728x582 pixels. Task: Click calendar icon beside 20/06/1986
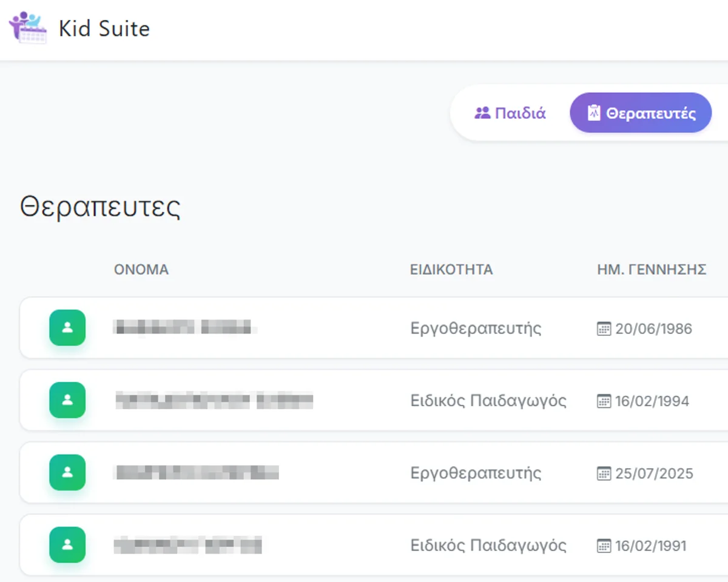tap(604, 329)
